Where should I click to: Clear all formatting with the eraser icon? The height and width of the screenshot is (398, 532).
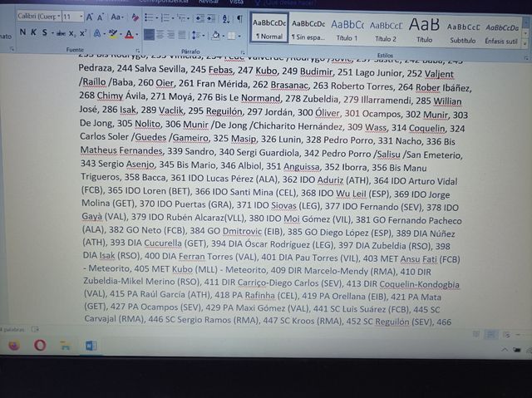click(136, 17)
